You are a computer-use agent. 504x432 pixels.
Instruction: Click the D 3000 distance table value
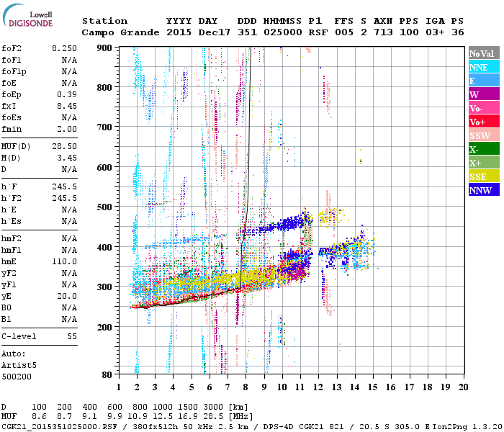pos(213,408)
